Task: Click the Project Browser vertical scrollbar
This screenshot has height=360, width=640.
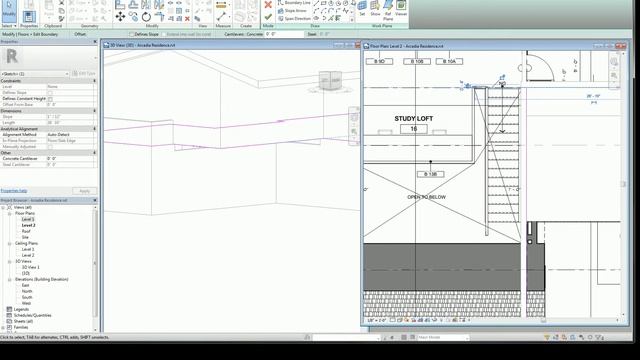Action: 96,263
